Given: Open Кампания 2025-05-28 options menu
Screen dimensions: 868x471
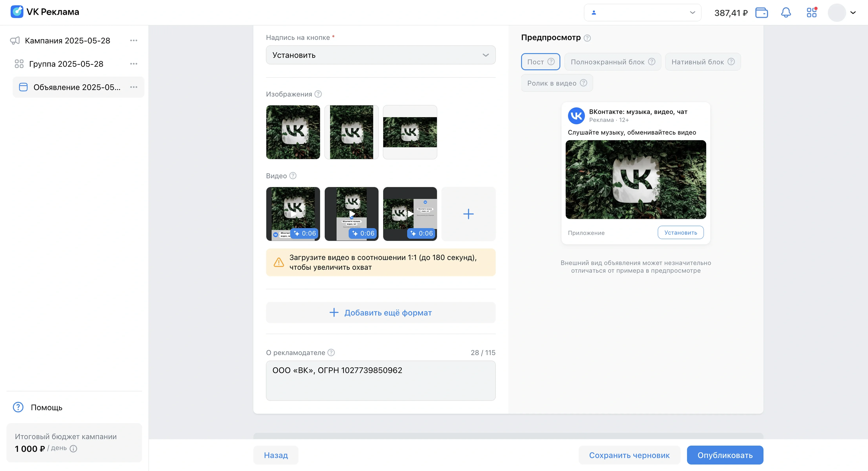Looking at the screenshot, I should [x=134, y=40].
